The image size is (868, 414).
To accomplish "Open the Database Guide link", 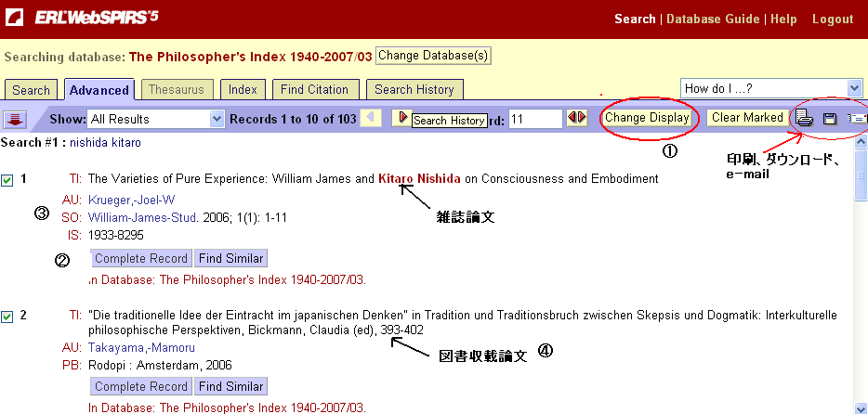I will point(713,19).
